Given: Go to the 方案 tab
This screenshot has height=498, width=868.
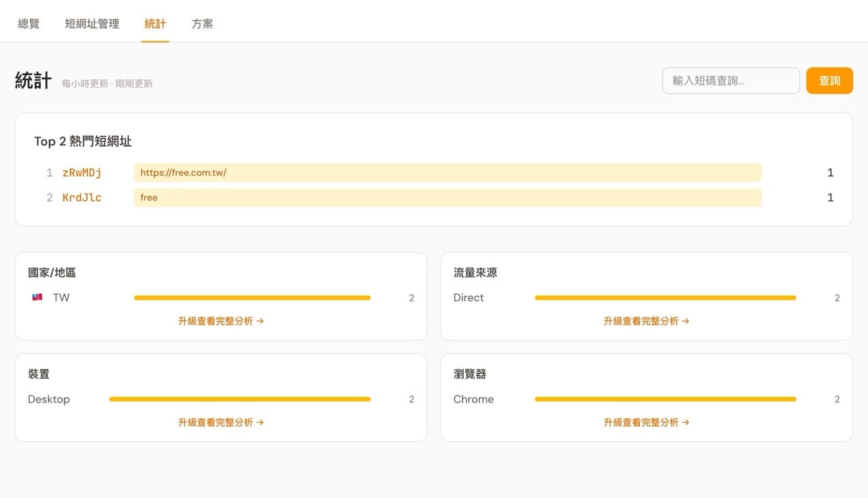Looking at the screenshot, I should coord(202,24).
